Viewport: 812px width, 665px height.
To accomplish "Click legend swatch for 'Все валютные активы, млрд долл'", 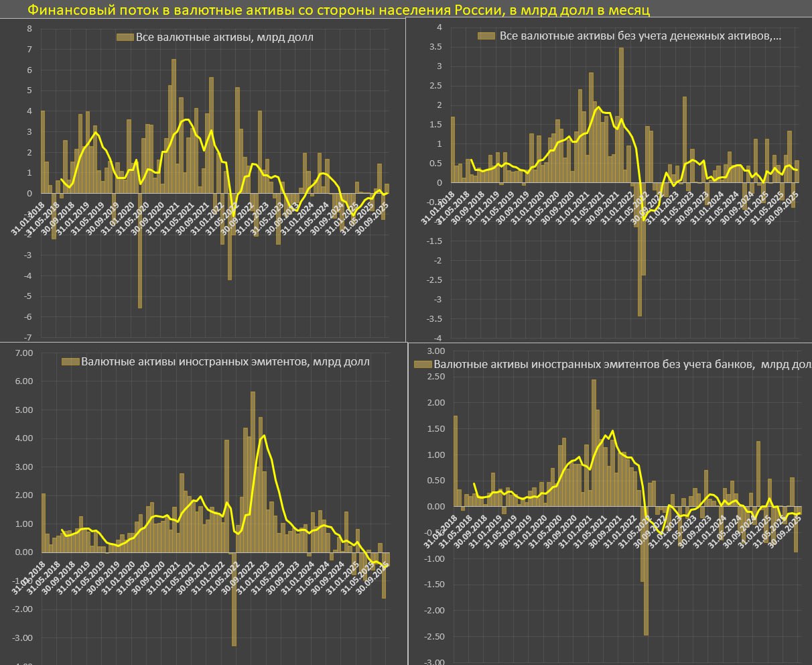I will coord(125,38).
